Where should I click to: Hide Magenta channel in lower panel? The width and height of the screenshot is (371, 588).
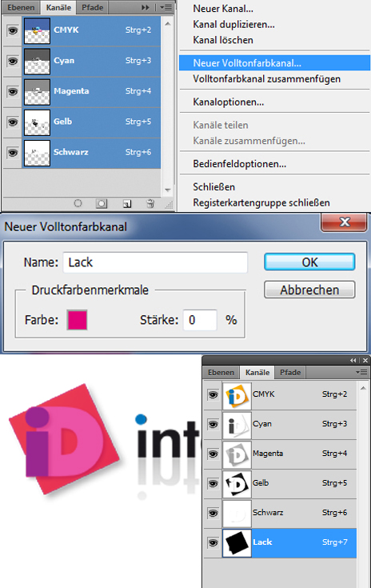[213, 454]
